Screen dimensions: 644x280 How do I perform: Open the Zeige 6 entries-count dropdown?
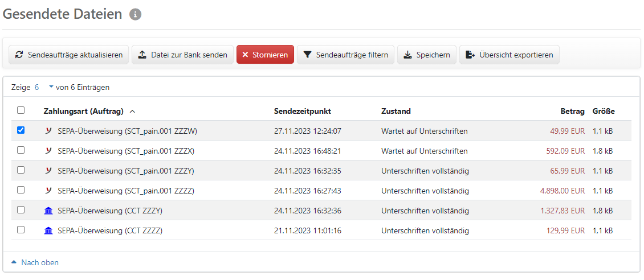[x=44, y=87]
